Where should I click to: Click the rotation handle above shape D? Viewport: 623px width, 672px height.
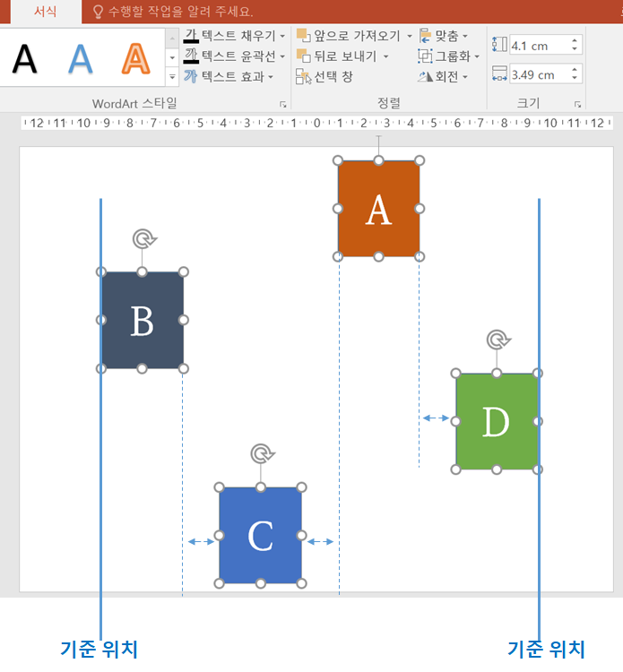click(x=498, y=340)
